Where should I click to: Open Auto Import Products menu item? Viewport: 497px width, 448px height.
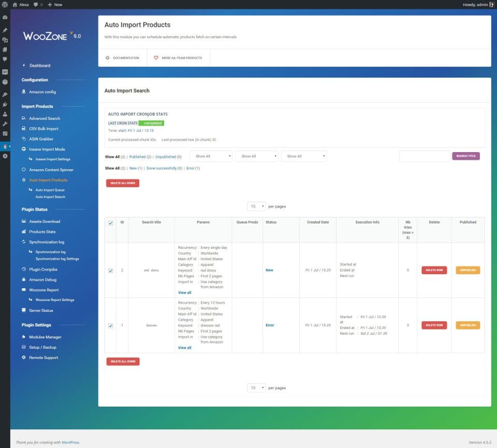tap(48, 180)
